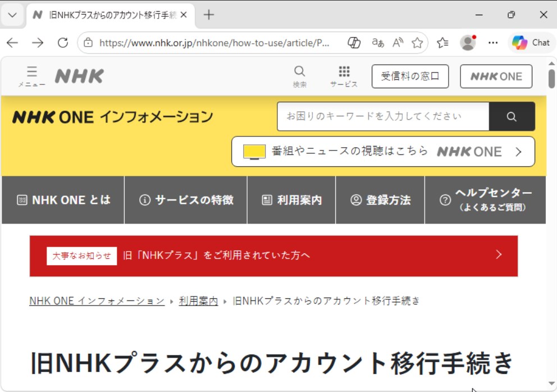Click the scrollbar down arrow
Screen dimensions: 557x392
[x=551, y=384]
